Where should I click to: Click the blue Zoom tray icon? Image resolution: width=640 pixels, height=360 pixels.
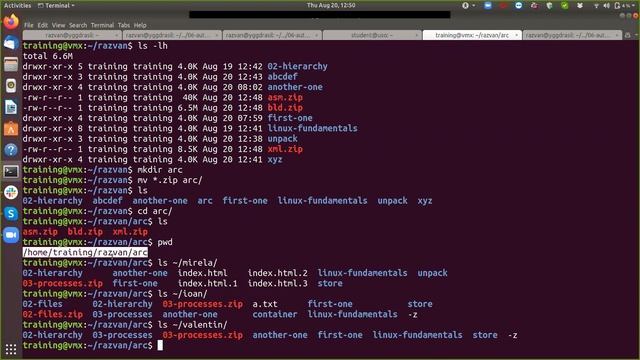coord(488,5)
